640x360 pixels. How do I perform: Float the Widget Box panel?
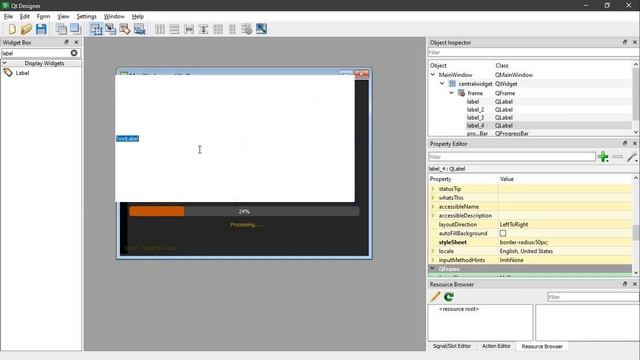point(66,42)
